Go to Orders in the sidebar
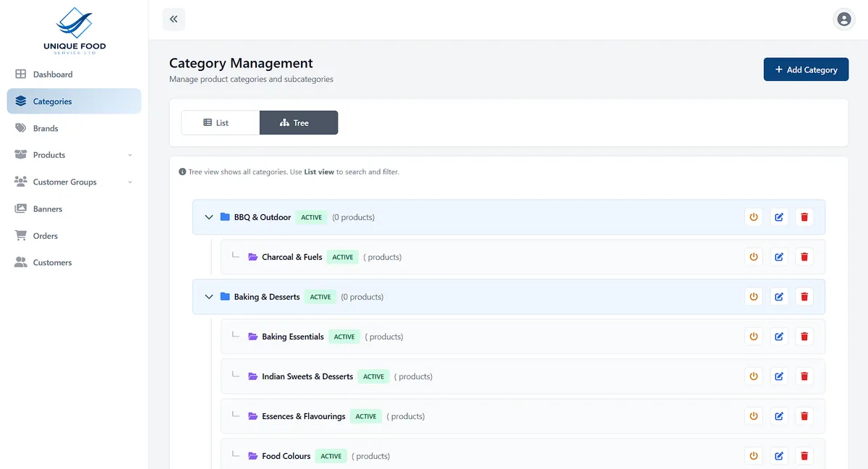Image resolution: width=868 pixels, height=469 pixels. click(x=74, y=236)
